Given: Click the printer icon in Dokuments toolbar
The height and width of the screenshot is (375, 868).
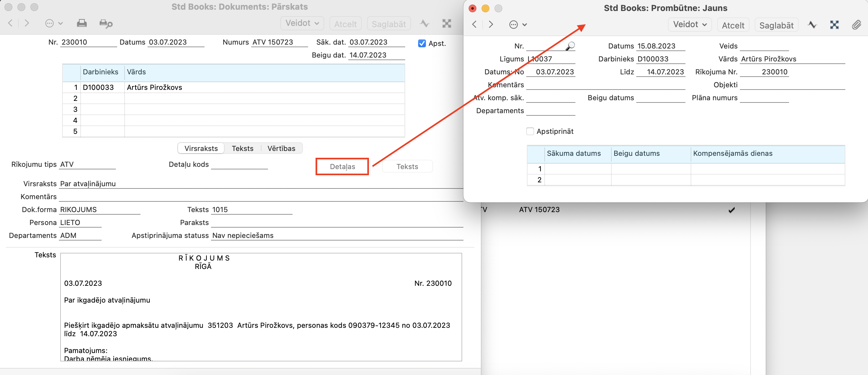Looking at the screenshot, I should (82, 23).
